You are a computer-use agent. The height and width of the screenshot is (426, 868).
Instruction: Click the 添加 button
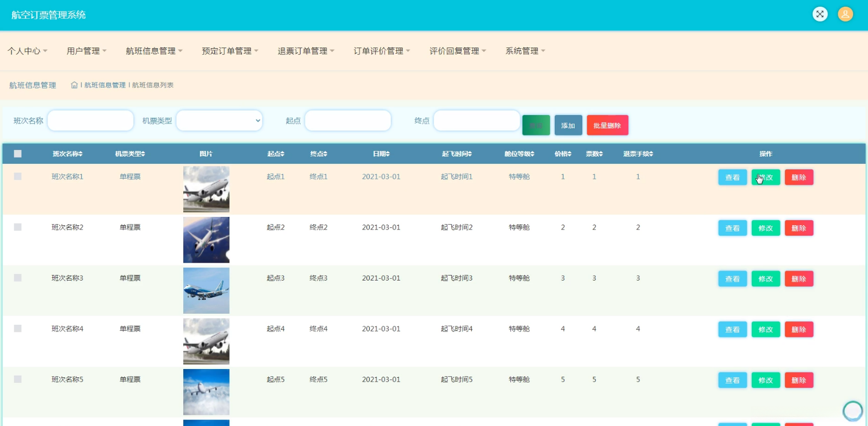point(568,126)
